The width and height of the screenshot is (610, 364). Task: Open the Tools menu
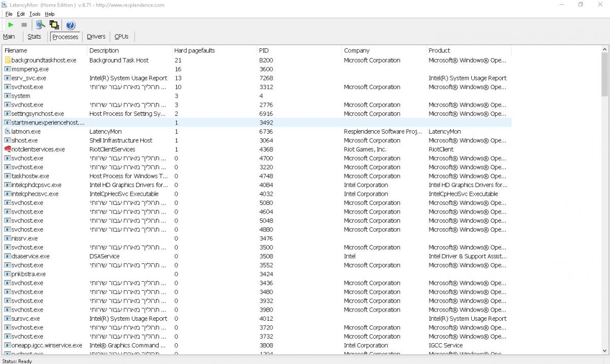point(35,14)
